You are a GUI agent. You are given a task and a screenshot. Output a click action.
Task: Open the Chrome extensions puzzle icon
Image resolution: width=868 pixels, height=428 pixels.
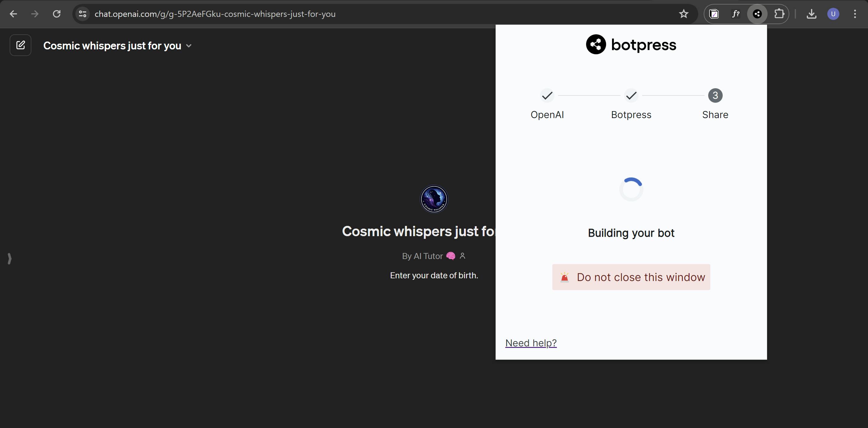[779, 14]
